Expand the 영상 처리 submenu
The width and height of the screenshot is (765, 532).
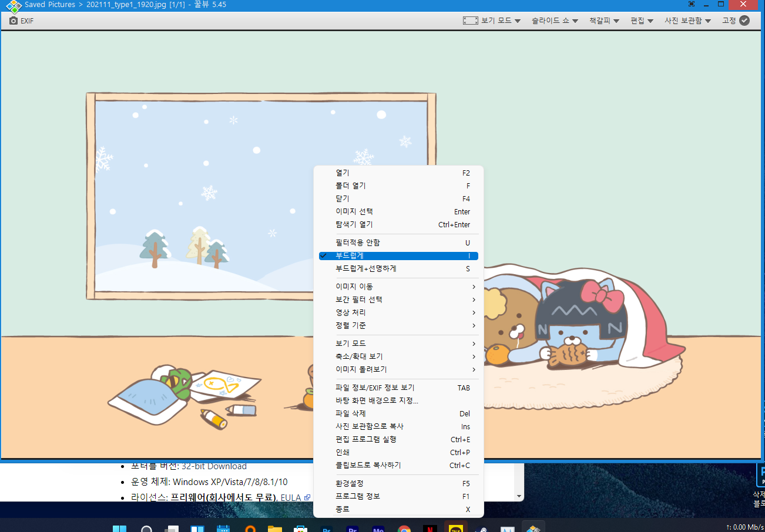(399, 312)
